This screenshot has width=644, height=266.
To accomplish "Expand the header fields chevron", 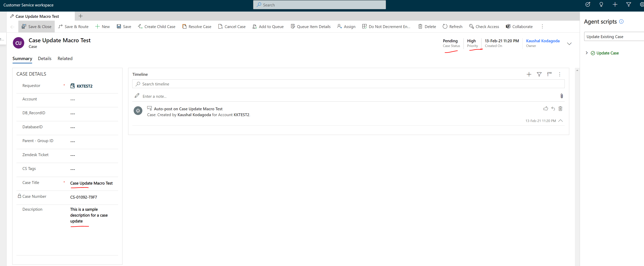I will [569, 44].
